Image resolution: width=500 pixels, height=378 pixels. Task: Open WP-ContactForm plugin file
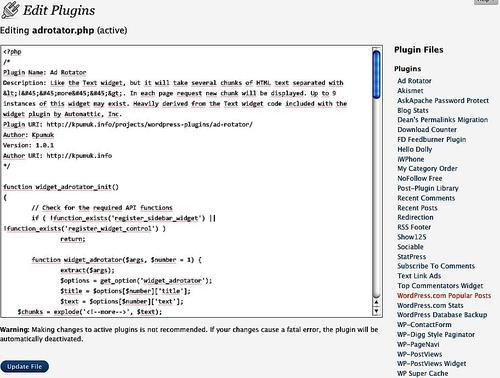click(x=424, y=325)
